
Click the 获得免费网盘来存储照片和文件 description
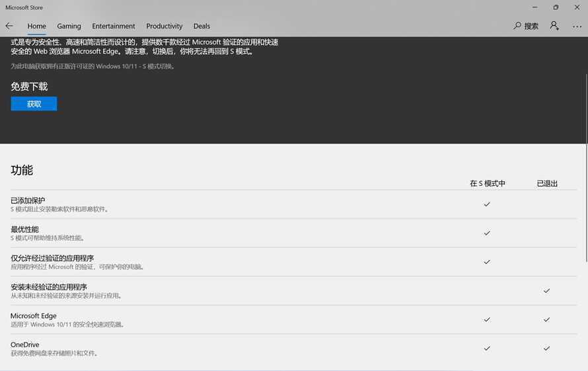(x=54, y=353)
